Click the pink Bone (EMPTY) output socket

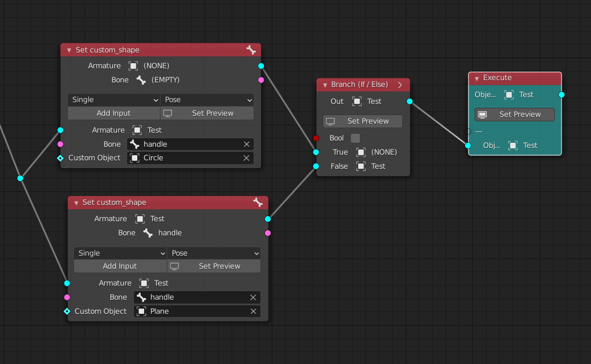coord(261,80)
